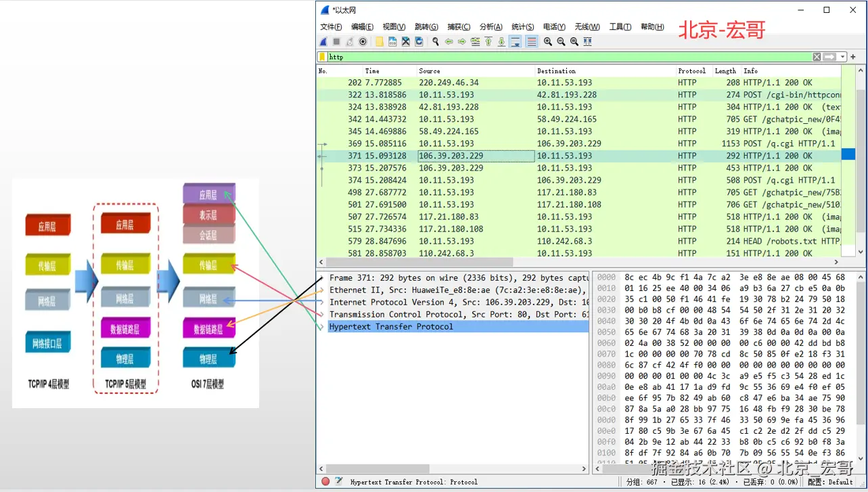Image resolution: width=868 pixels, height=492 pixels.
Task: Open display filter history dropdown
Action: pos(842,57)
